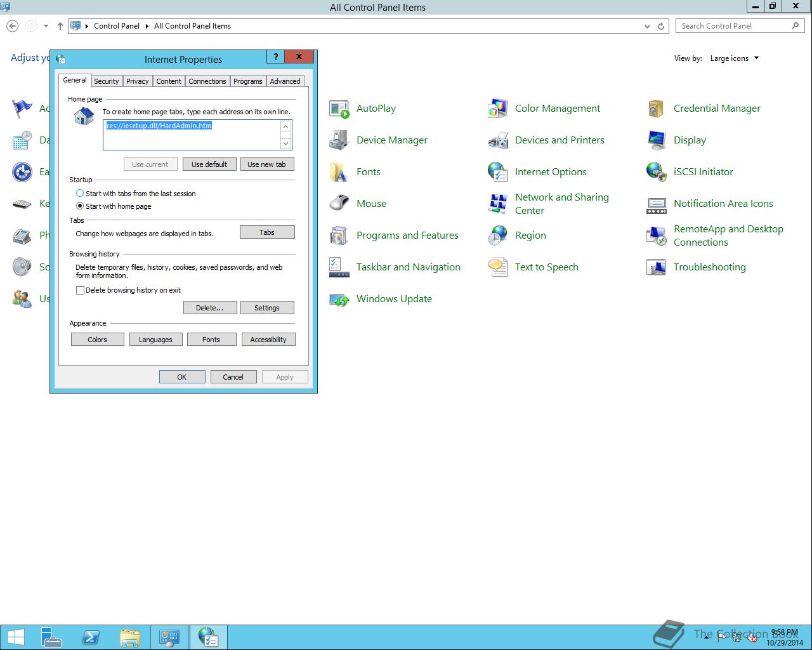This screenshot has width=812, height=650.
Task: Select Start with home page option
Action: (x=114, y=206)
